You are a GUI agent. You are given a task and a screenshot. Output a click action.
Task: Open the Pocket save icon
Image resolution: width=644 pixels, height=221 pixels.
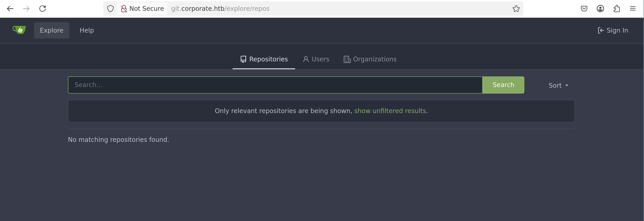tap(584, 9)
